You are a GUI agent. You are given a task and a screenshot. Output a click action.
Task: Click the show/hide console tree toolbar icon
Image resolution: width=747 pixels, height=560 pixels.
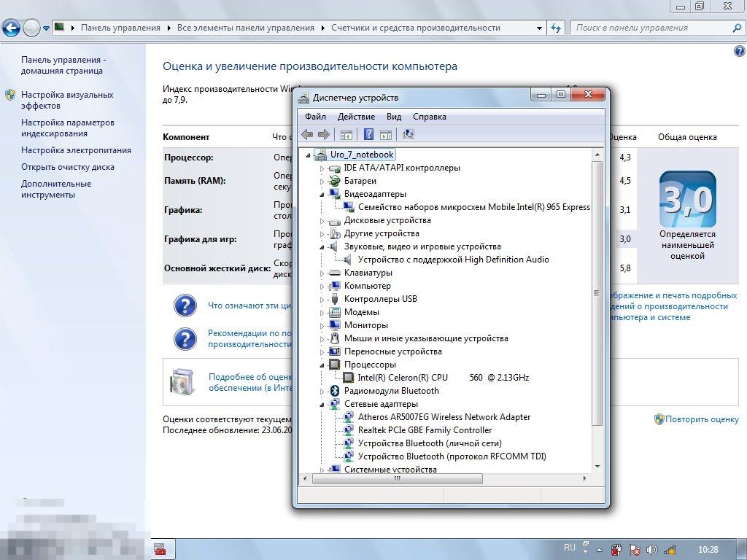coord(347,135)
